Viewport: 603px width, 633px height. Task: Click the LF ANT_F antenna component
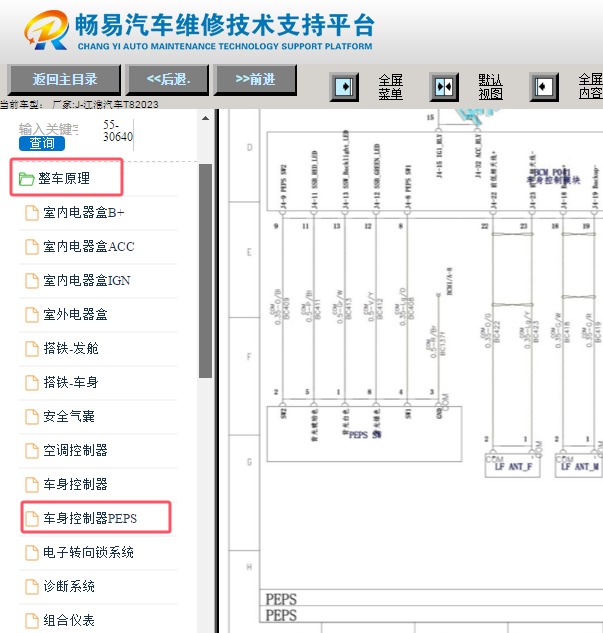point(512,466)
